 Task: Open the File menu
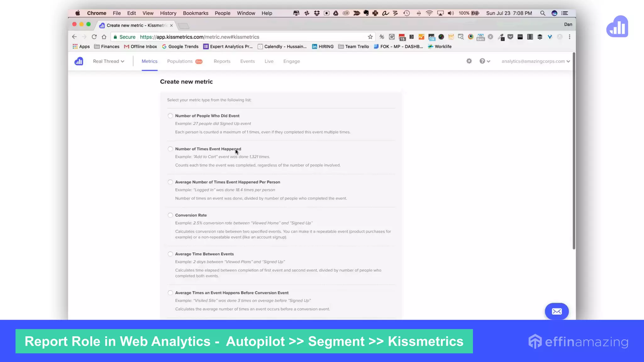117,13
